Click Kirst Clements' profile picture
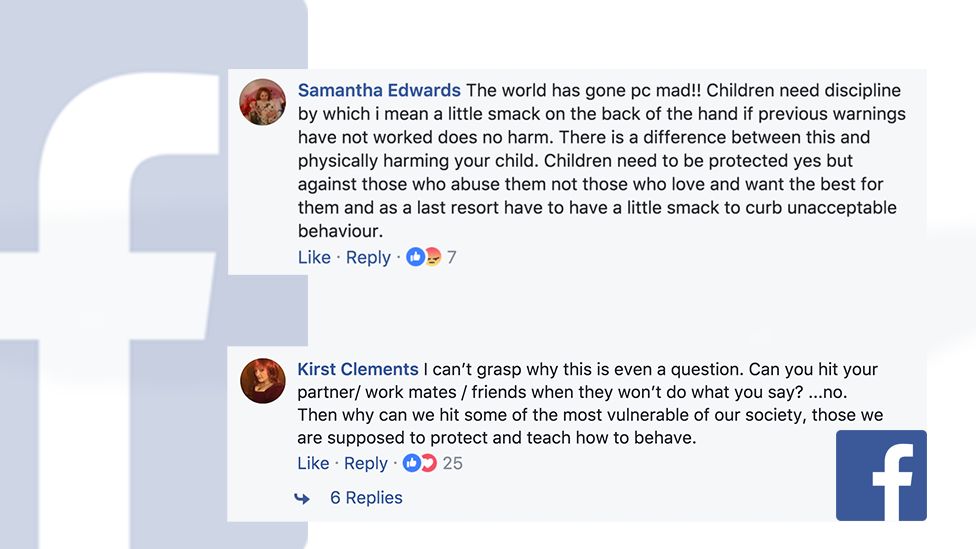The height and width of the screenshot is (549, 976). coord(263,380)
